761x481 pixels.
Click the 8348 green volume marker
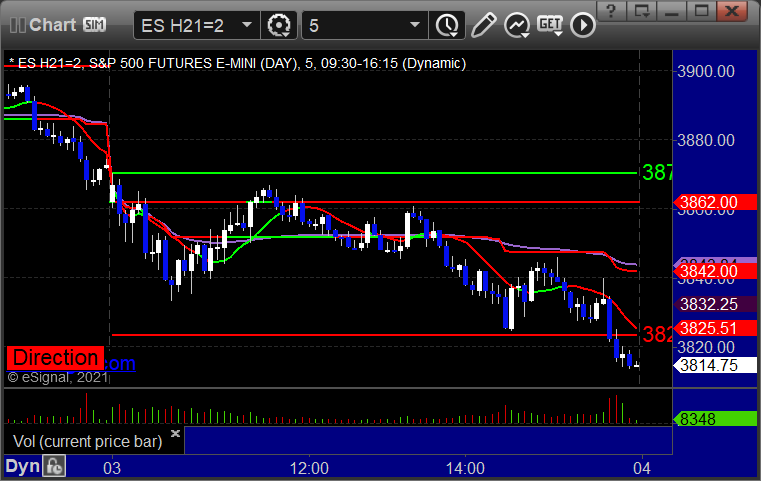point(715,419)
